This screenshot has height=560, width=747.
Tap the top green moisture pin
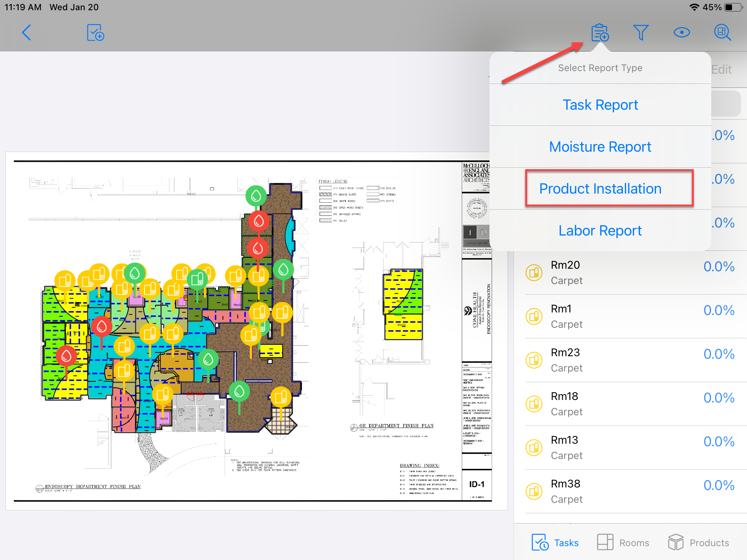(x=256, y=196)
